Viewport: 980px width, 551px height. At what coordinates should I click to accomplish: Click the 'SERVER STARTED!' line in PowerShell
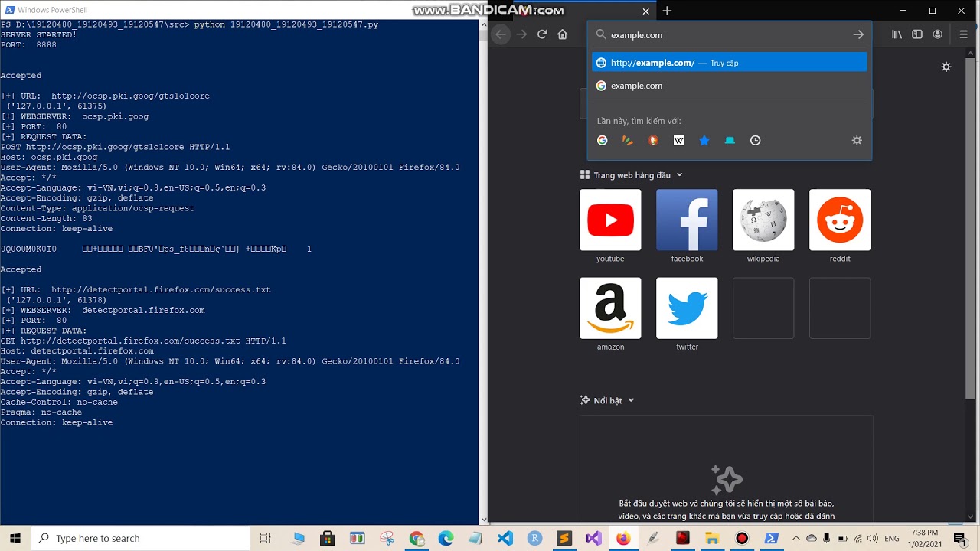38,34
